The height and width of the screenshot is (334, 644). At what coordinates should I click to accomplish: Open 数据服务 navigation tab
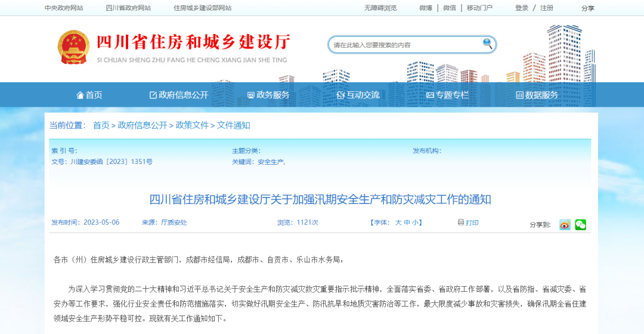click(537, 95)
